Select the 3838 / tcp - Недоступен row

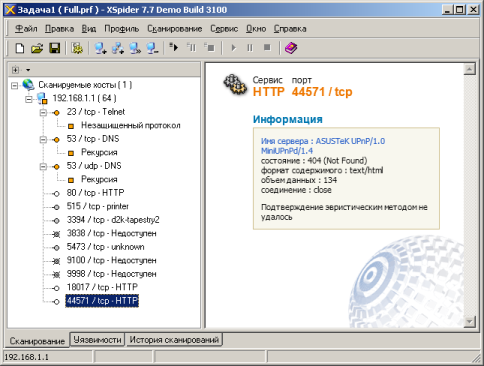pyautogui.click(x=111, y=233)
